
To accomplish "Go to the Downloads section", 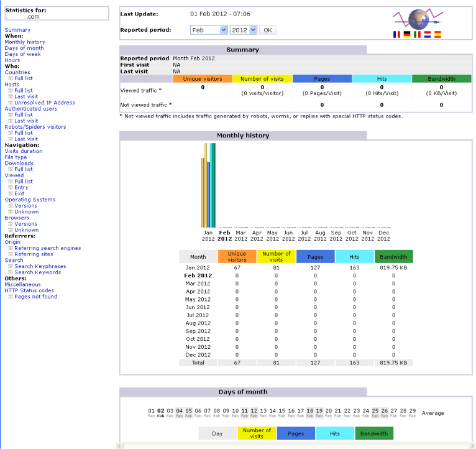I will (19, 164).
